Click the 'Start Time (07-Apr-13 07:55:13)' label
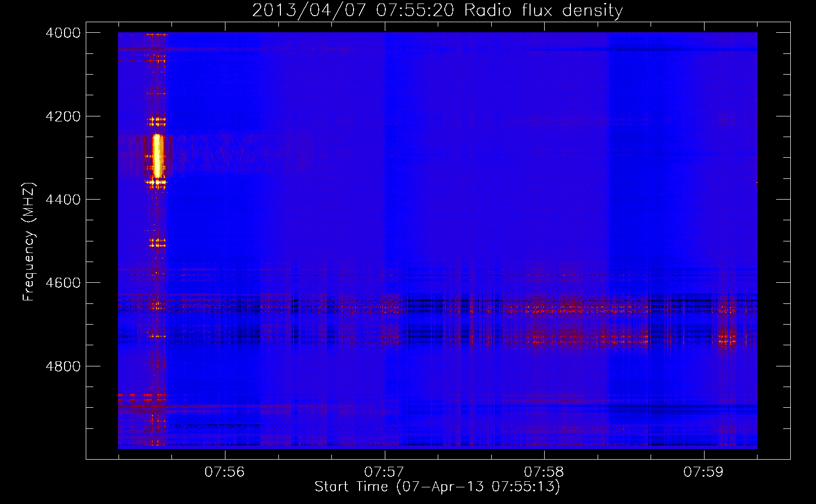 (x=437, y=487)
